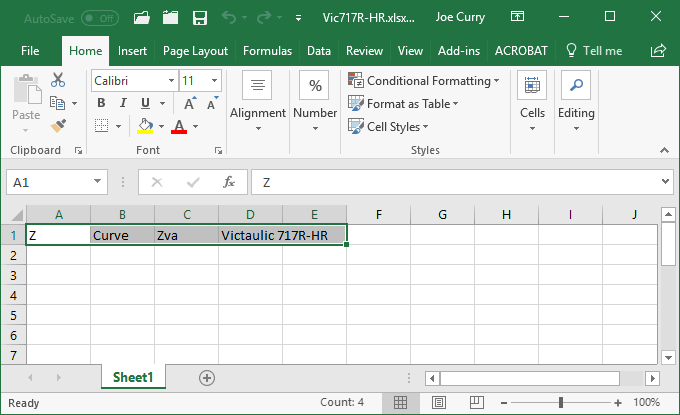The width and height of the screenshot is (680, 415).
Task: Undo the last action
Action: click(229, 17)
